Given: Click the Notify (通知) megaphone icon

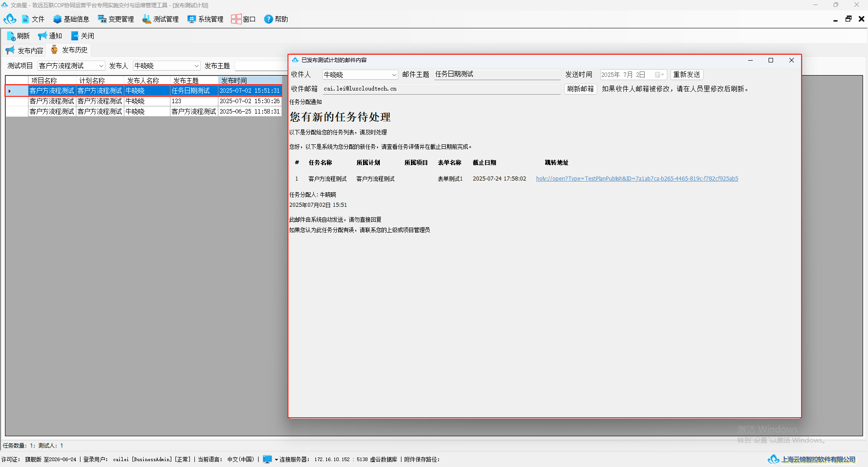Looking at the screenshot, I should (42, 36).
